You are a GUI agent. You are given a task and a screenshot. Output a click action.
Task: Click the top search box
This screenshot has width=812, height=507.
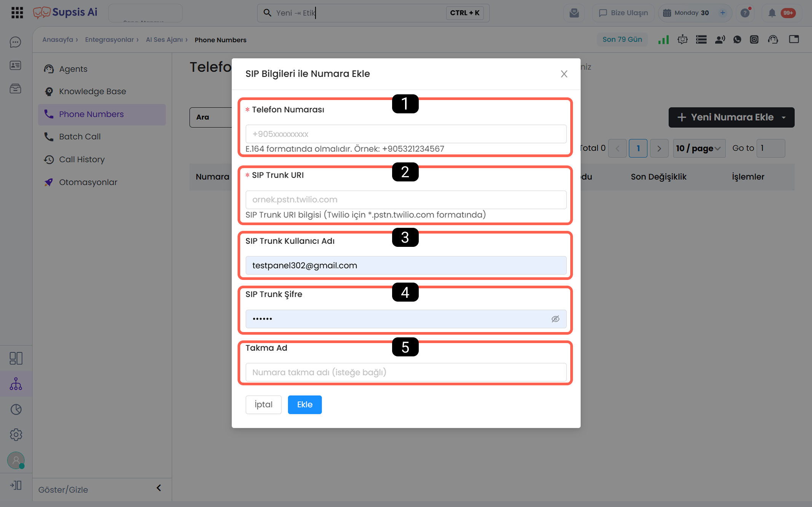click(373, 13)
